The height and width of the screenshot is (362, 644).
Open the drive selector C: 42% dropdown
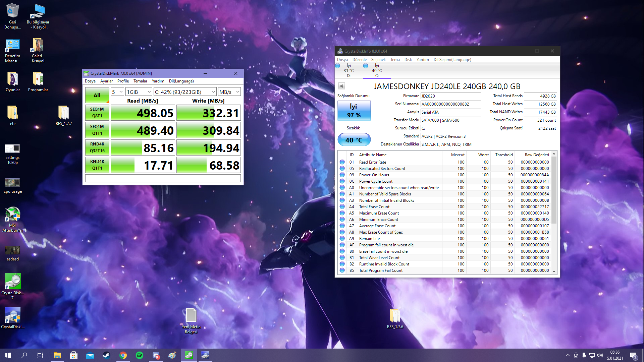(x=185, y=92)
